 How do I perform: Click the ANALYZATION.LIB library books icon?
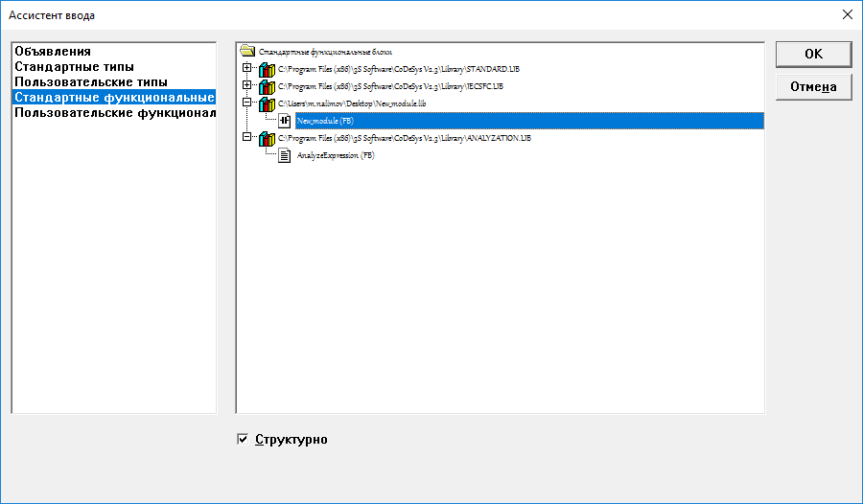pyautogui.click(x=267, y=139)
